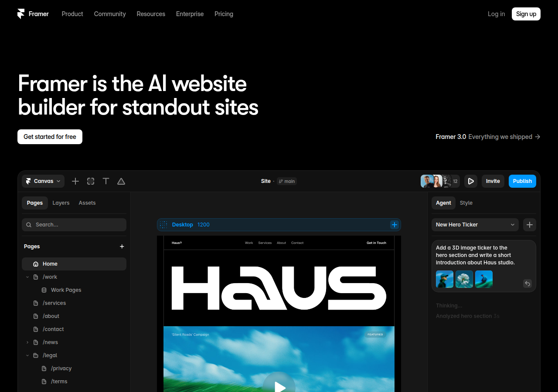Open the Pricing nav link

pyautogui.click(x=224, y=14)
